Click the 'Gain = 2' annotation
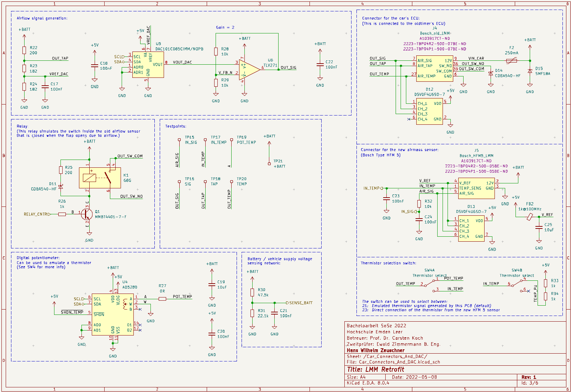The height and width of the screenshot is (392, 571). point(225,27)
